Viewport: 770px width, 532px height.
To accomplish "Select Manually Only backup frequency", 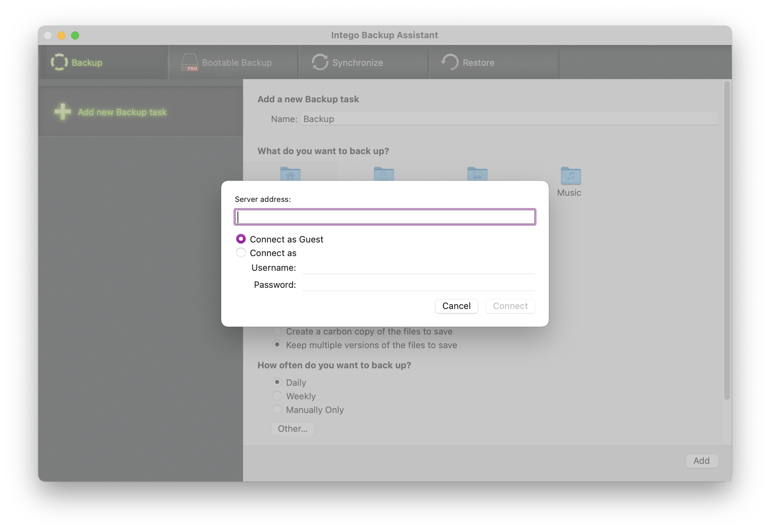I will (277, 409).
